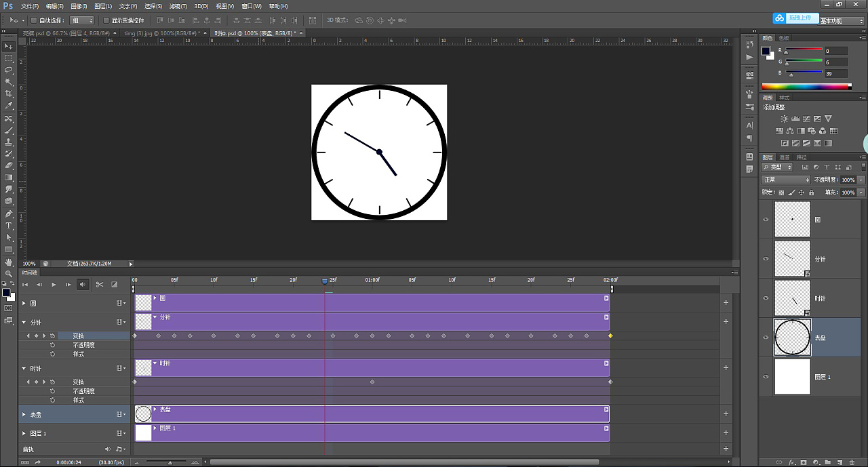The image size is (868, 467).
Task: Open the 滤镜(T) menu
Action: 178,6
